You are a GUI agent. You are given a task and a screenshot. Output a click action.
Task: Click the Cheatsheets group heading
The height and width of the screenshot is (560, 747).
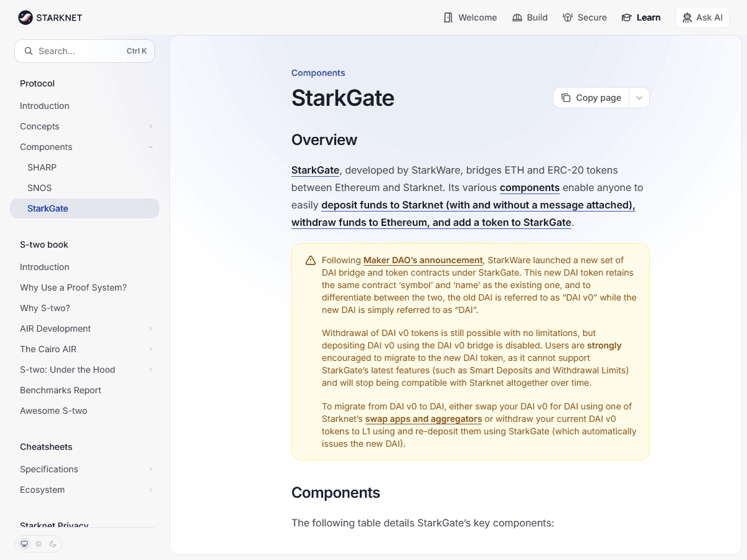[46, 447]
